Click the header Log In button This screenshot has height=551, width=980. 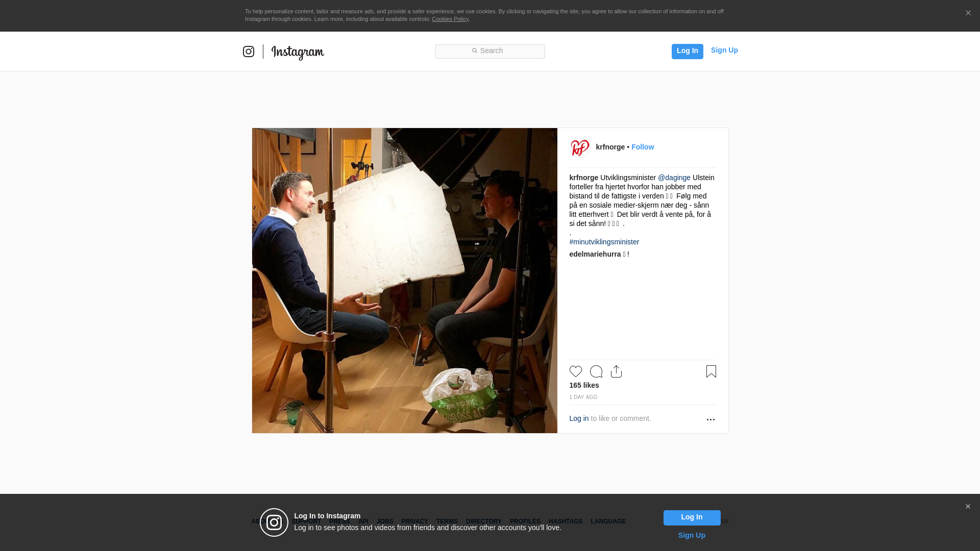tap(687, 51)
